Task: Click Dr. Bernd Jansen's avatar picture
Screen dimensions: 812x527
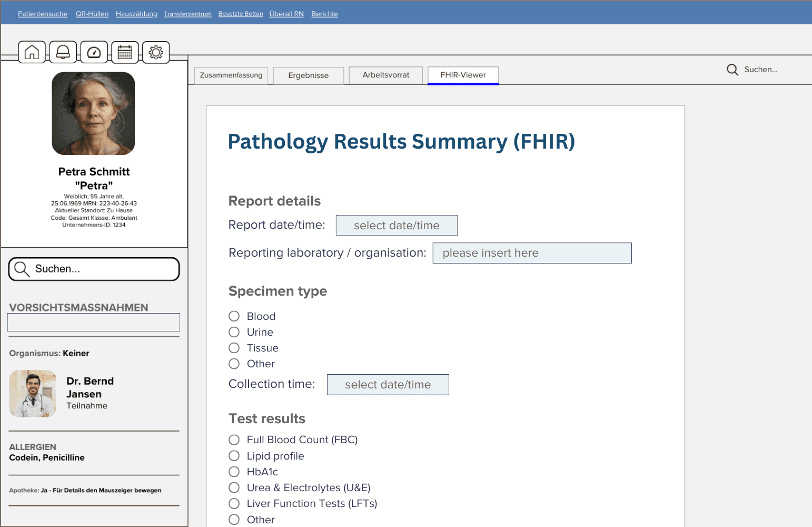Action: pyautogui.click(x=33, y=393)
